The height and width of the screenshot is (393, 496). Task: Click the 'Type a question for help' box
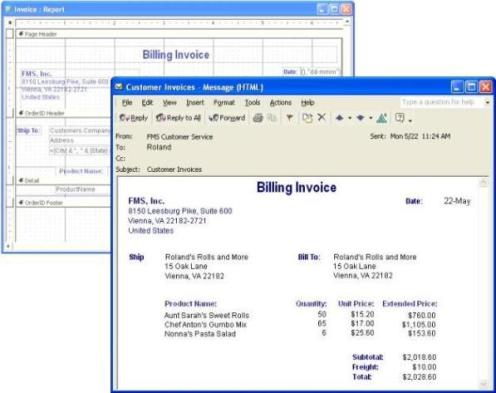(x=441, y=102)
